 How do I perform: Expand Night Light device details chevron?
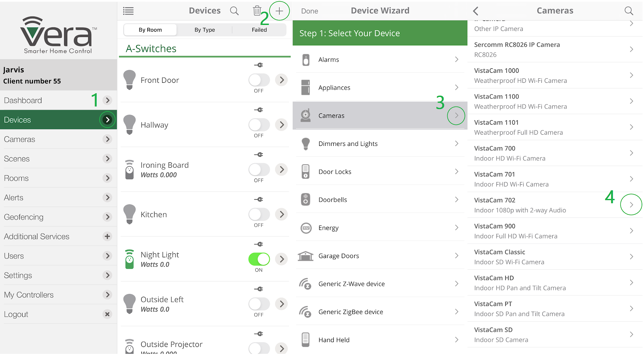point(282,259)
